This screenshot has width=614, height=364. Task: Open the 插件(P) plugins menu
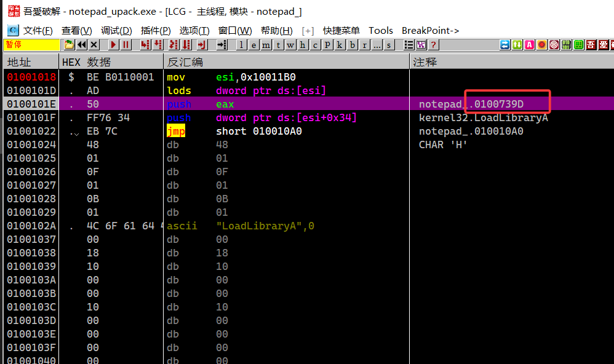(156, 30)
